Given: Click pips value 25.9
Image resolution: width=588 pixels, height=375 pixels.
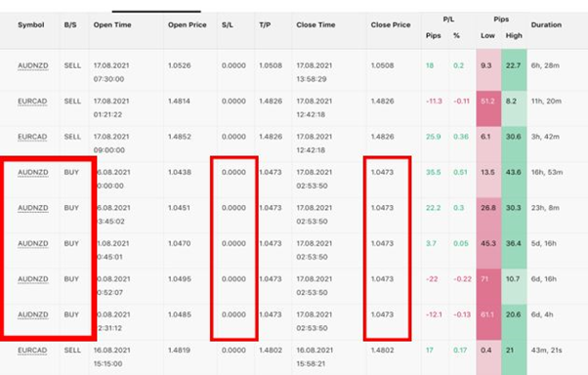Looking at the screenshot, I should [x=433, y=137].
